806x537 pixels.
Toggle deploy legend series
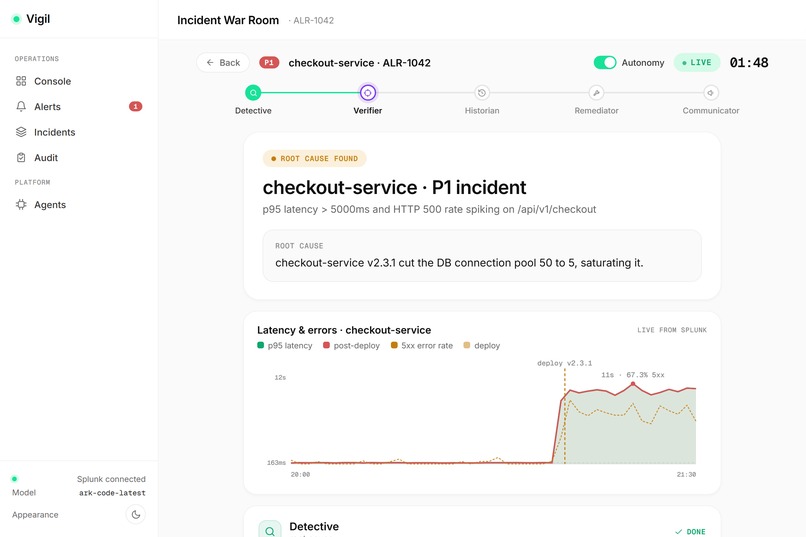tap(482, 345)
